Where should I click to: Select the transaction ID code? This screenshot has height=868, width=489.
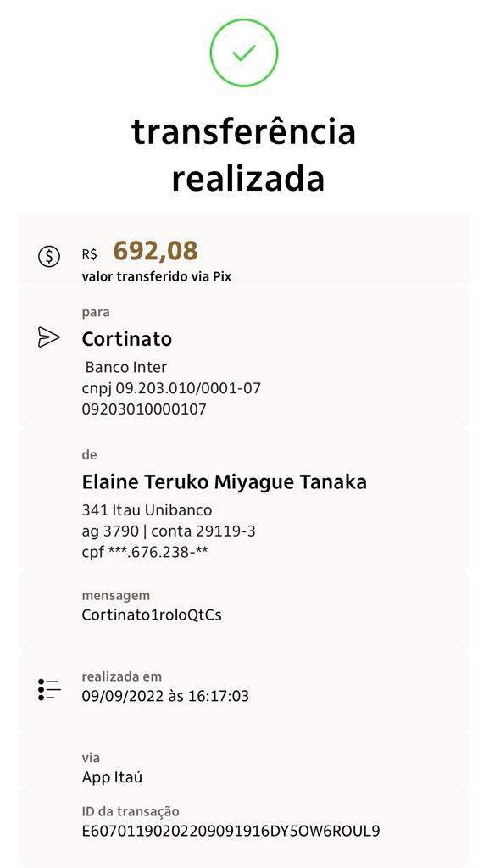(x=231, y=832)
